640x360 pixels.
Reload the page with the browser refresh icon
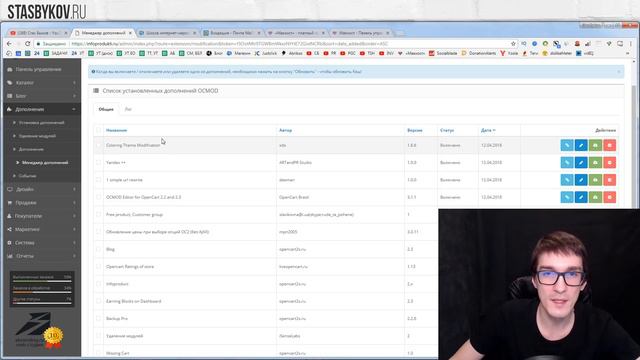coord(28,44)
